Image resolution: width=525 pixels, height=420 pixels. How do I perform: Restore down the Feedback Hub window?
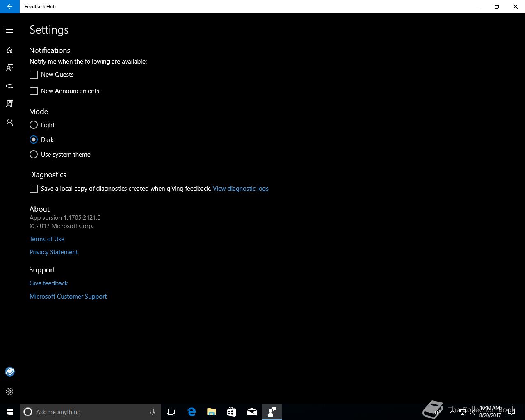tap(497, 7)
